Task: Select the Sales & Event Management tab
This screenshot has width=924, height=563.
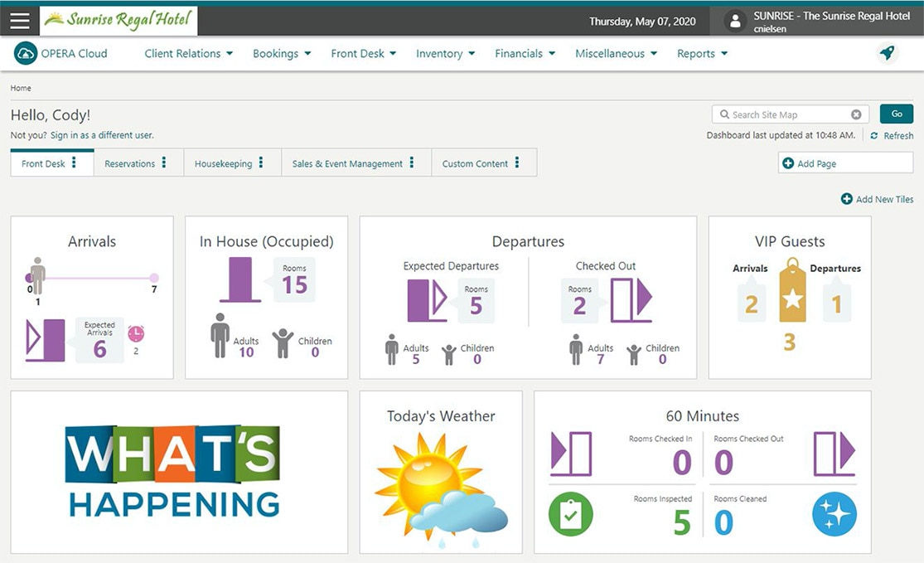Action: pos(346,164)
